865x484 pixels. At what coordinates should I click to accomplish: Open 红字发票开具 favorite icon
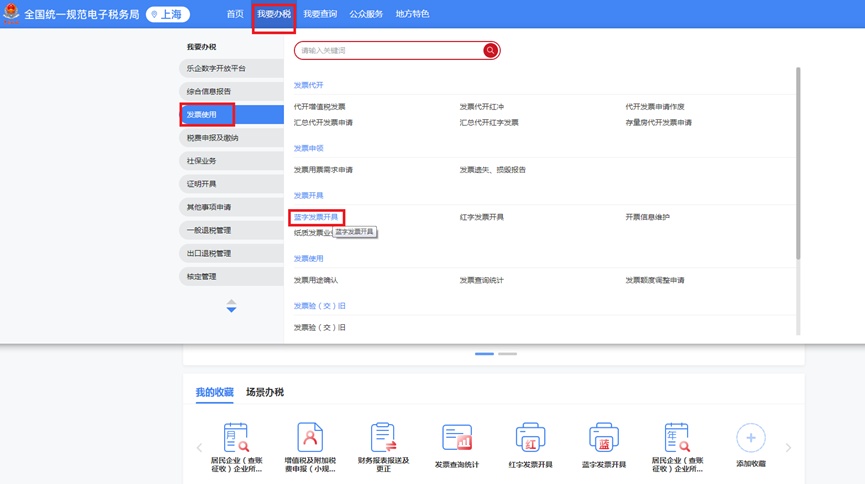(530, 438)
